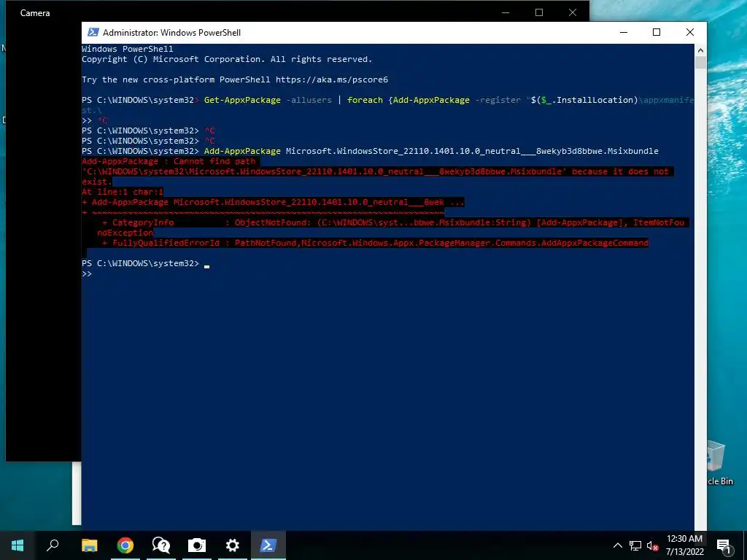The height and width of the screenshot is (560, 747).
Task: Click PowerShell scrollbar up arrow
Action: 700,50
